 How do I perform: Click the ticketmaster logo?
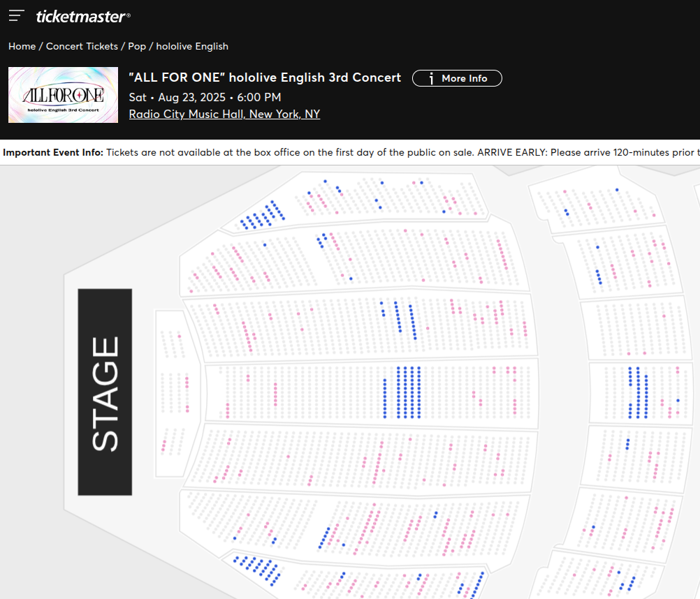pyautogui.click(x=83, y=17)
